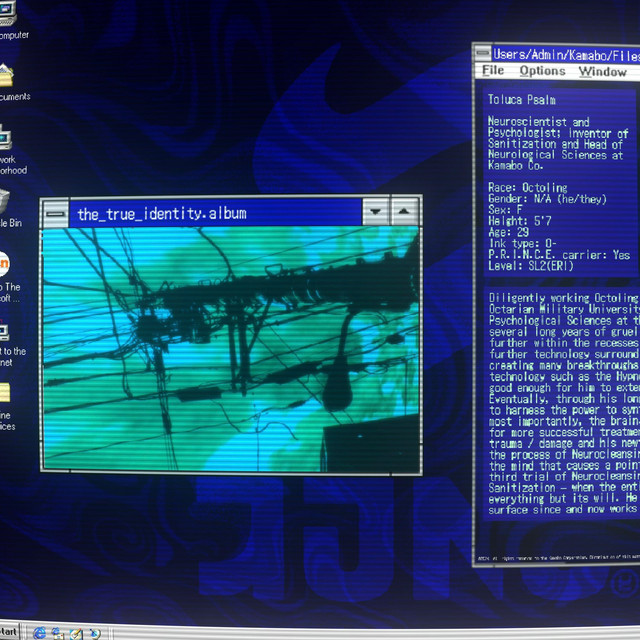This screenshot has width=640, height=640.
Task: Open the Connect to the Internet icon
Action: click(4, 331)
